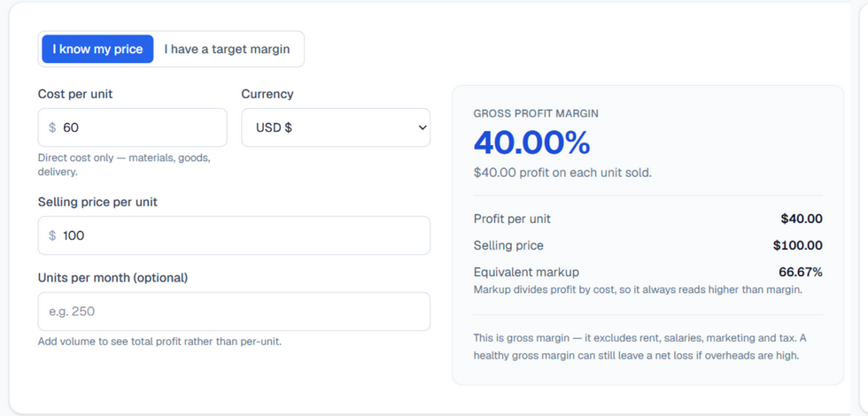Viewport: 868px width, 416px height.
Task: Switch to 'I have a target margin'
Action: (x=227, y=50)
